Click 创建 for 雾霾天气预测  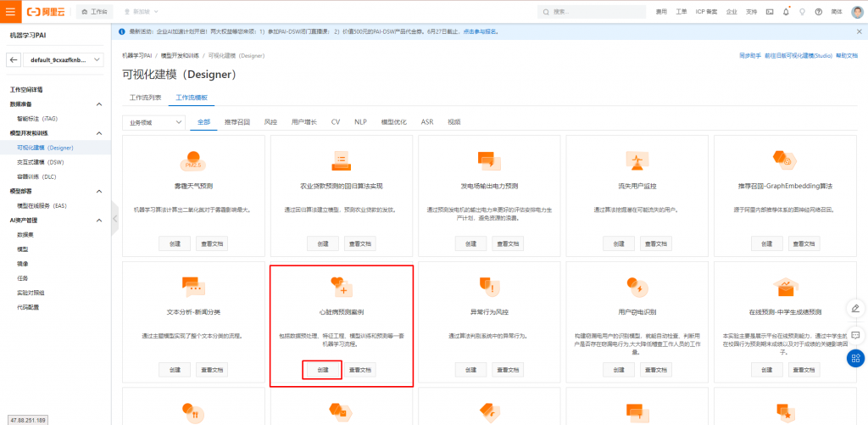point(175,243)
